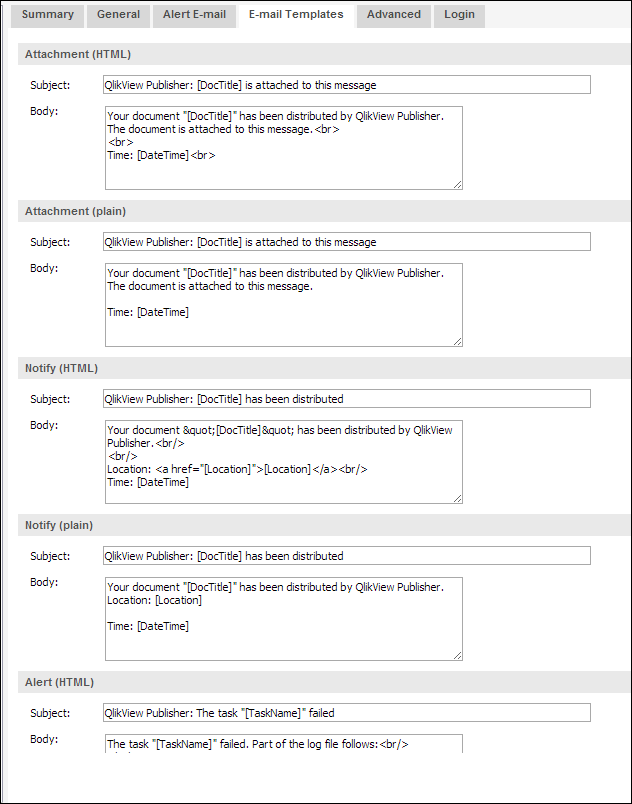Image resolution: width=632 pixels, height=804 pixels.
Task: Select the E-mail Templates tab
Action: pos(296,15)
